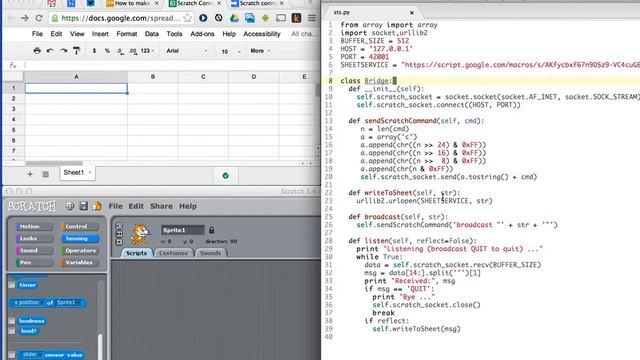Click the Scratch share project icon

(97, 206)
